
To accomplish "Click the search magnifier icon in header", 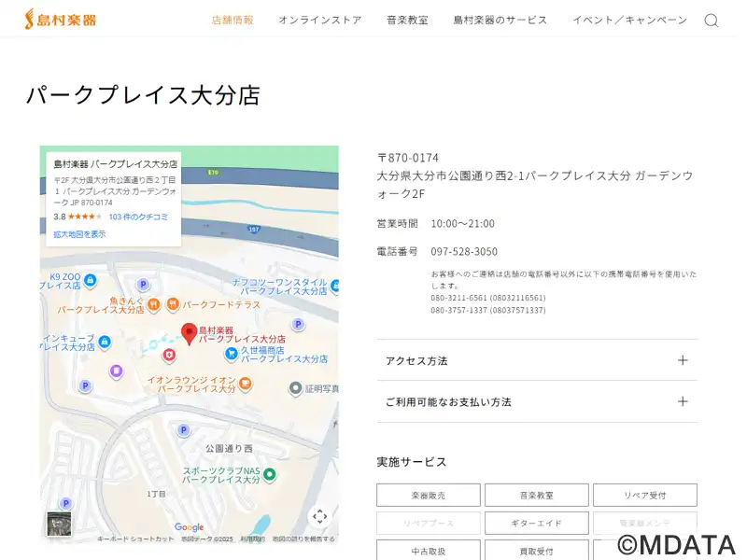I will click(712, 21).
